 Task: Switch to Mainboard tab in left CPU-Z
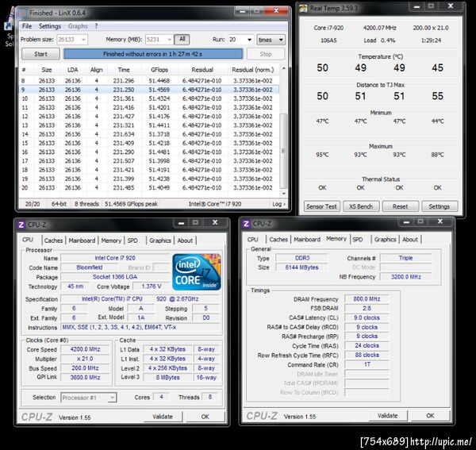point(82,240)
